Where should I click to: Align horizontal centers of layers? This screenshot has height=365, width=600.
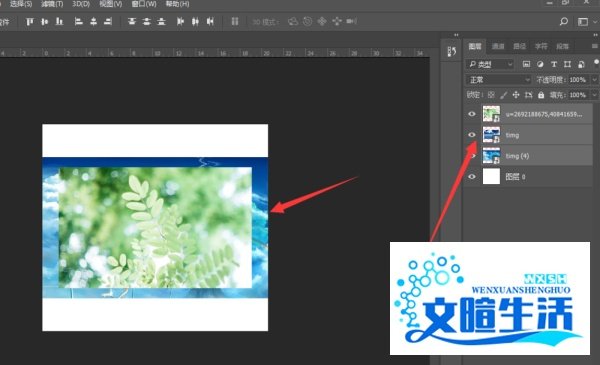coord(93,21)
